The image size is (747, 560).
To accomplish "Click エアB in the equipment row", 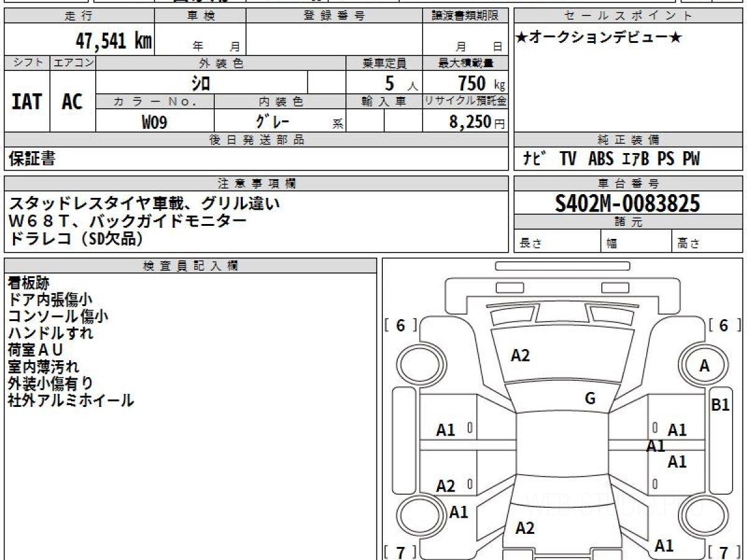I will (636, 159).
